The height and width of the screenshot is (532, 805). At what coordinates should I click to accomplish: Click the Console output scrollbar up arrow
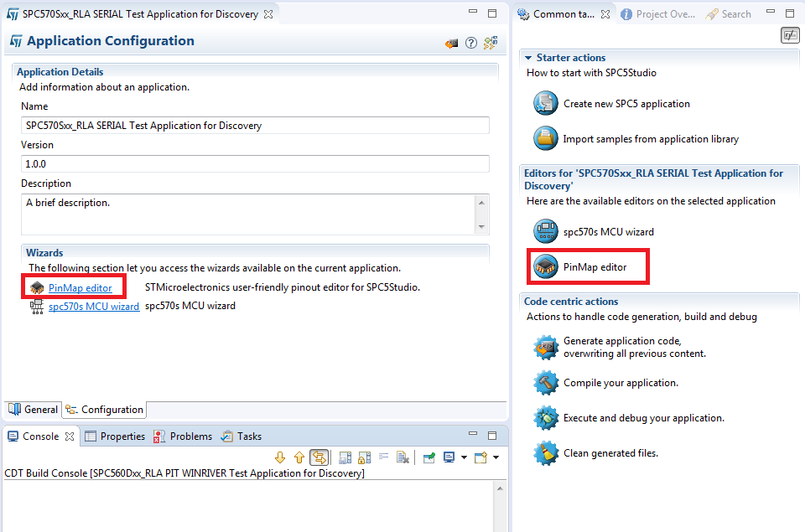500,488
